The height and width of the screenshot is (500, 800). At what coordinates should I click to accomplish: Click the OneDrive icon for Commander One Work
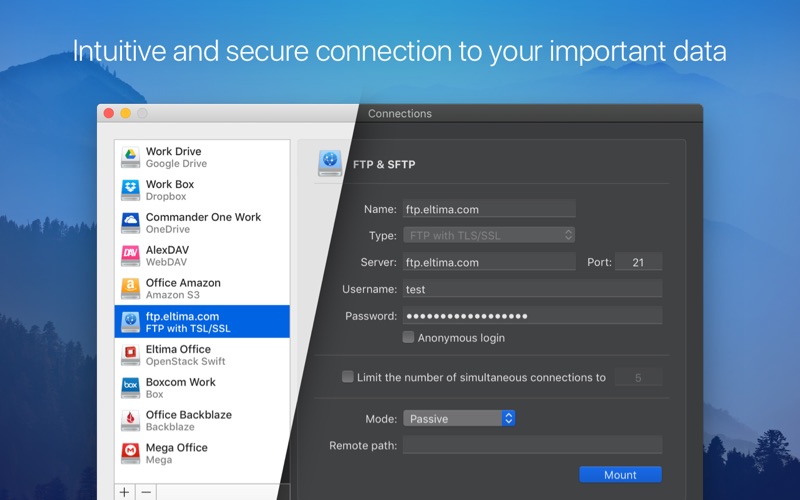tap(131, 222)
